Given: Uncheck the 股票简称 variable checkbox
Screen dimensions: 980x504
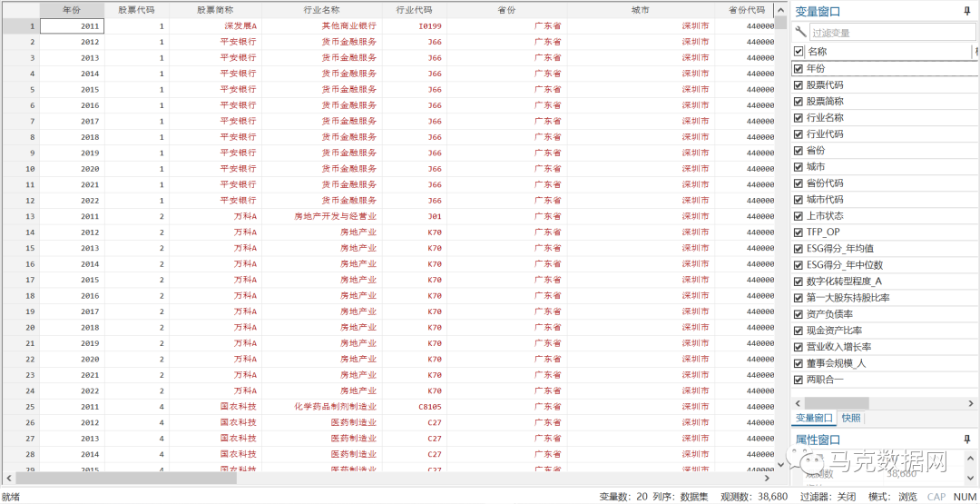Looking at the screenshot, I should (799, 102).
